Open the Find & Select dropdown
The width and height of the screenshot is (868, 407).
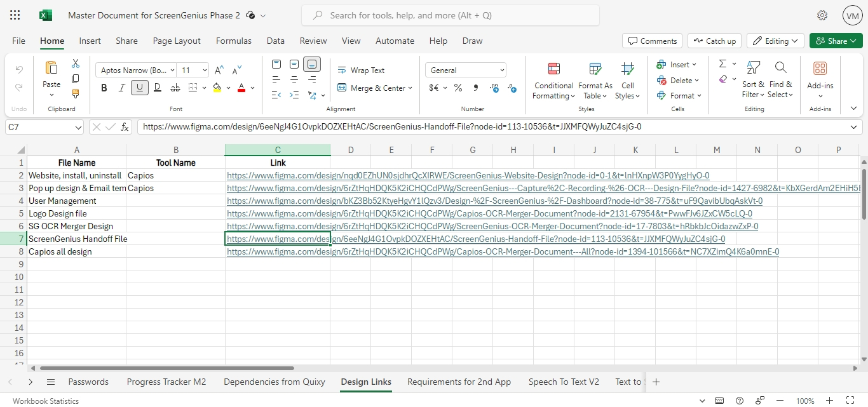781,80
